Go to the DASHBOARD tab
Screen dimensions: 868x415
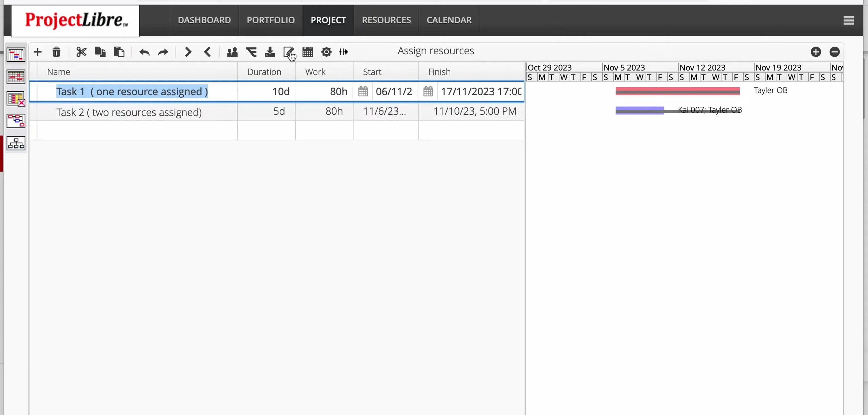[x=204, y=20]
